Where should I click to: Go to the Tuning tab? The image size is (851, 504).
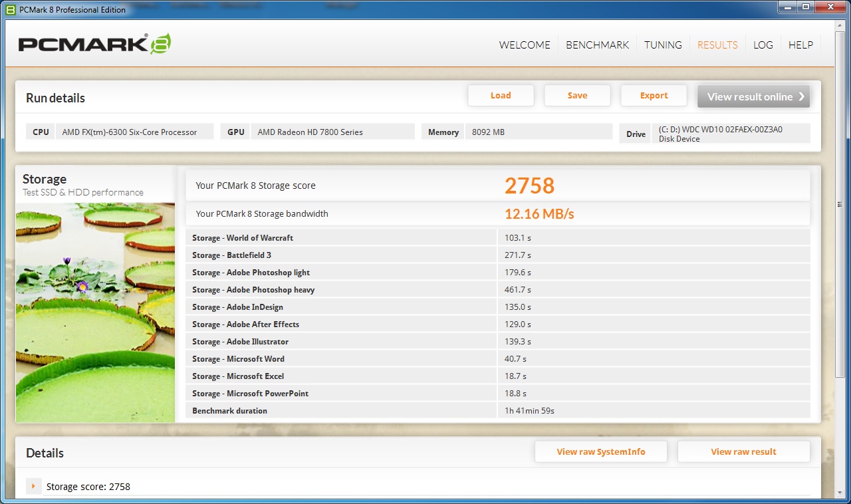663,45
